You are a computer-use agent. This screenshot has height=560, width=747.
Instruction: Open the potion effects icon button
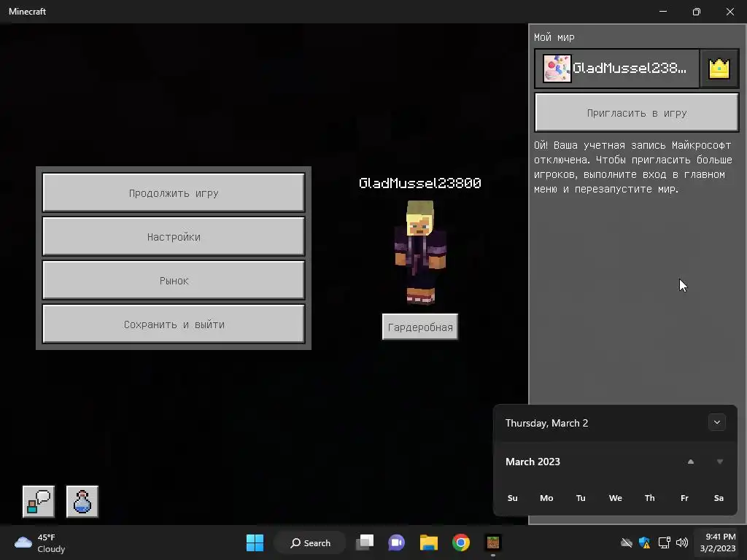(82, 502)
